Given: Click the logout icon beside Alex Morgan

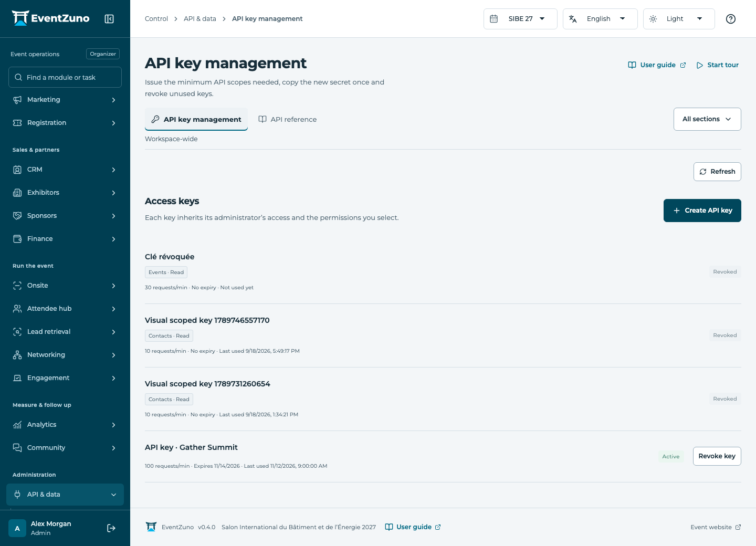Looking at the screenshot, I should coord(111,528).
